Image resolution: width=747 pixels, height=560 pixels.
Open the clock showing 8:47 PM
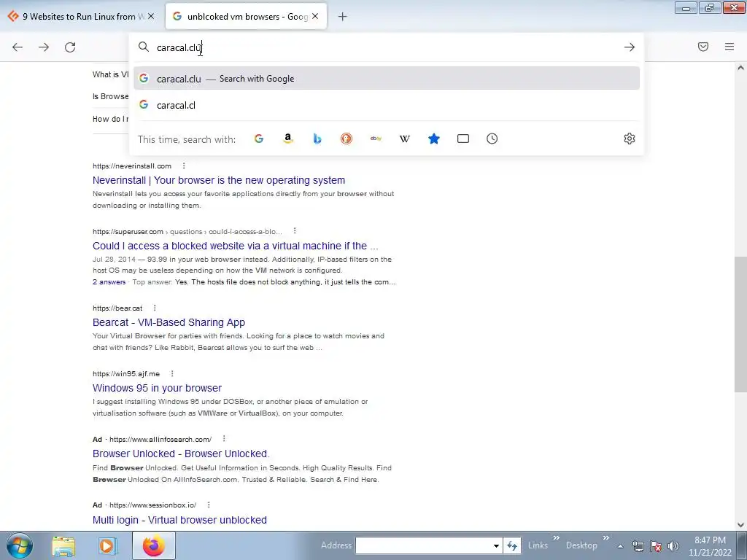click(710, 546)
